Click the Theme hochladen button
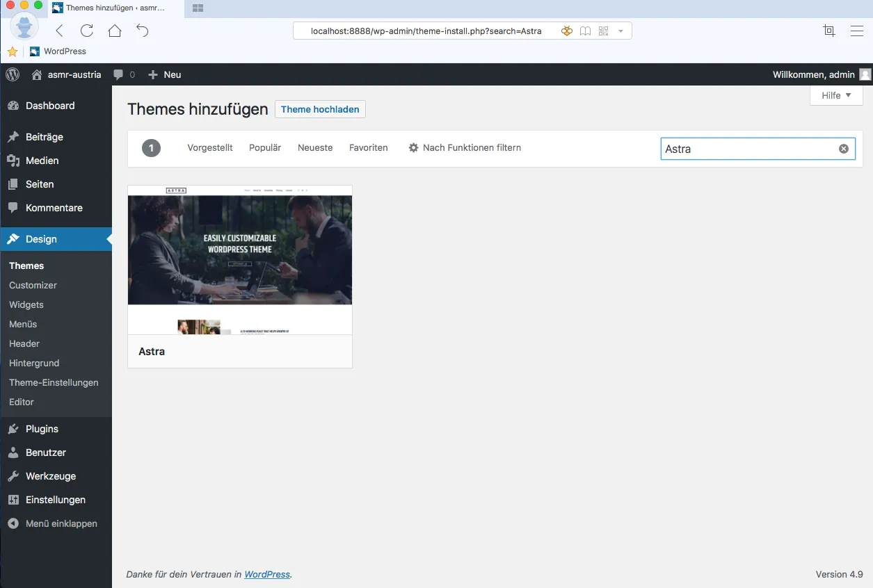The width and height of the screenshot is (873, 588). (320, 109)
